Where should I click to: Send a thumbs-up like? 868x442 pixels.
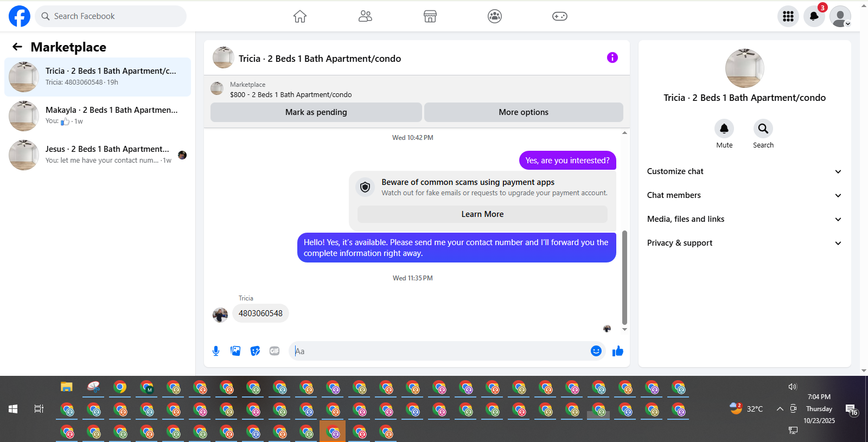pyautogui.click(x=618, y=351)
